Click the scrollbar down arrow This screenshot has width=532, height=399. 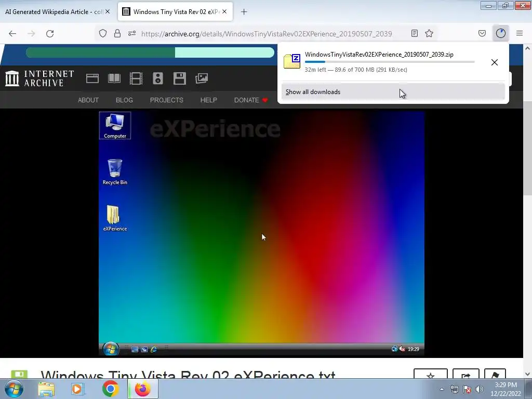[x=528, y=374]
